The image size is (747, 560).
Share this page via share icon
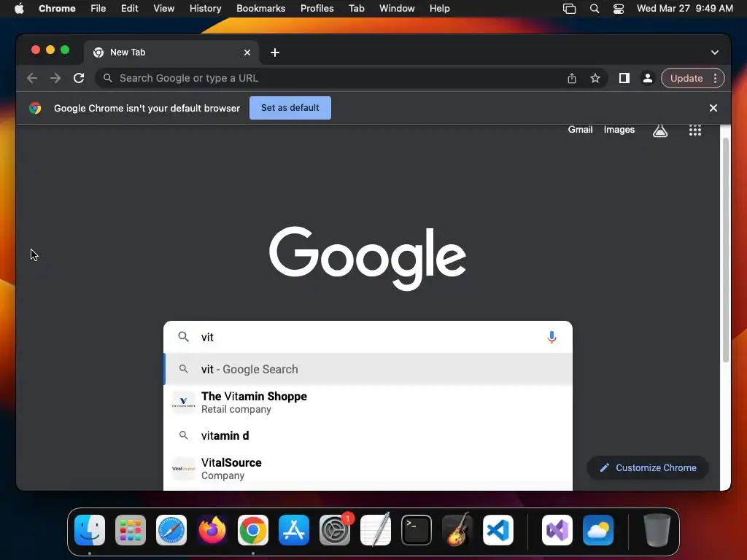572,78
